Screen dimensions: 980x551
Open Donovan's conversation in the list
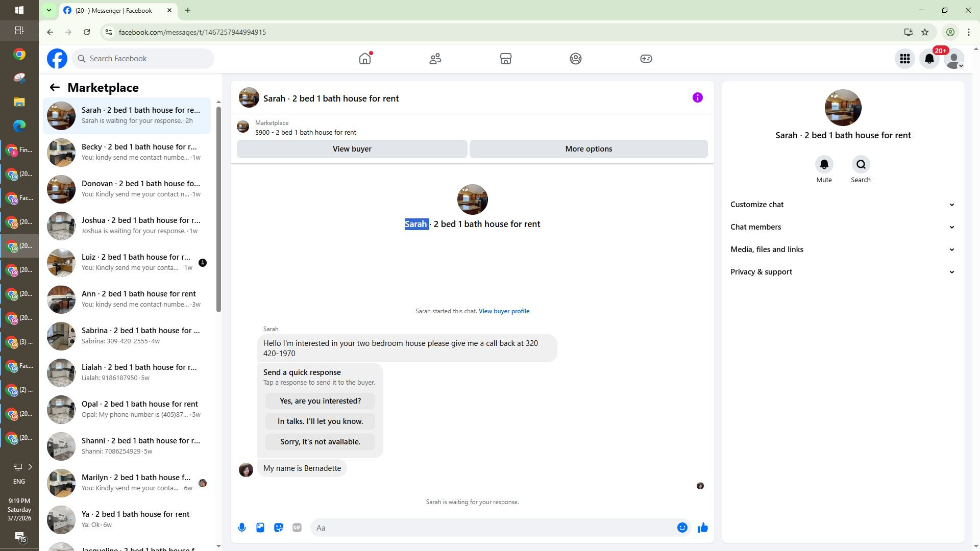click(127, 189)
